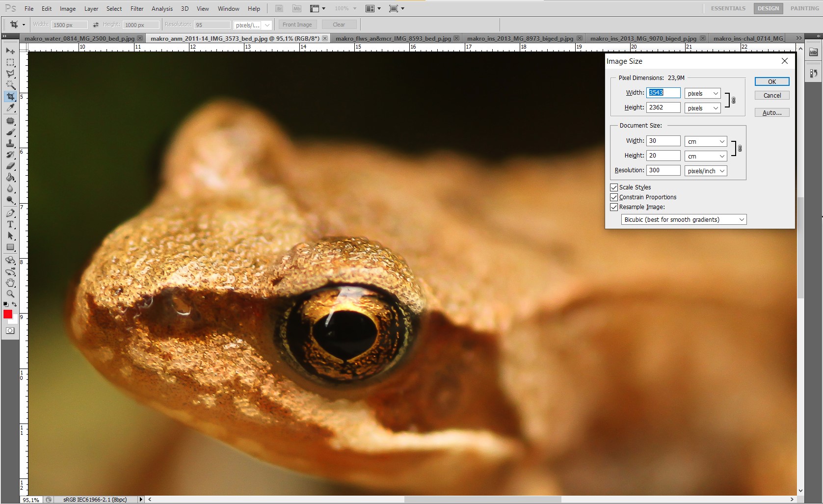Select the Move tool
823x504 pixels.
[x=10, y=51]
